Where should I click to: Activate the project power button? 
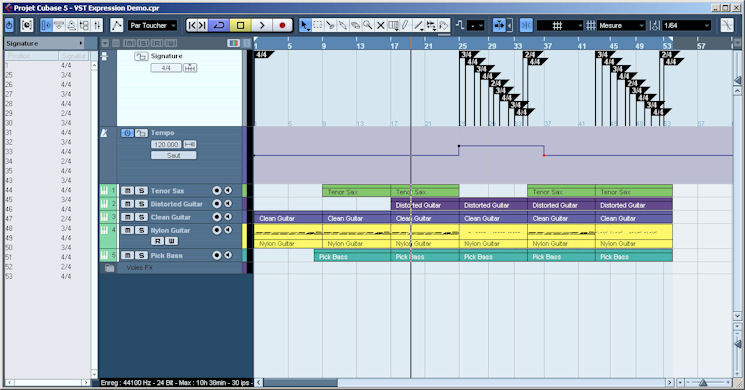[10, 25]
